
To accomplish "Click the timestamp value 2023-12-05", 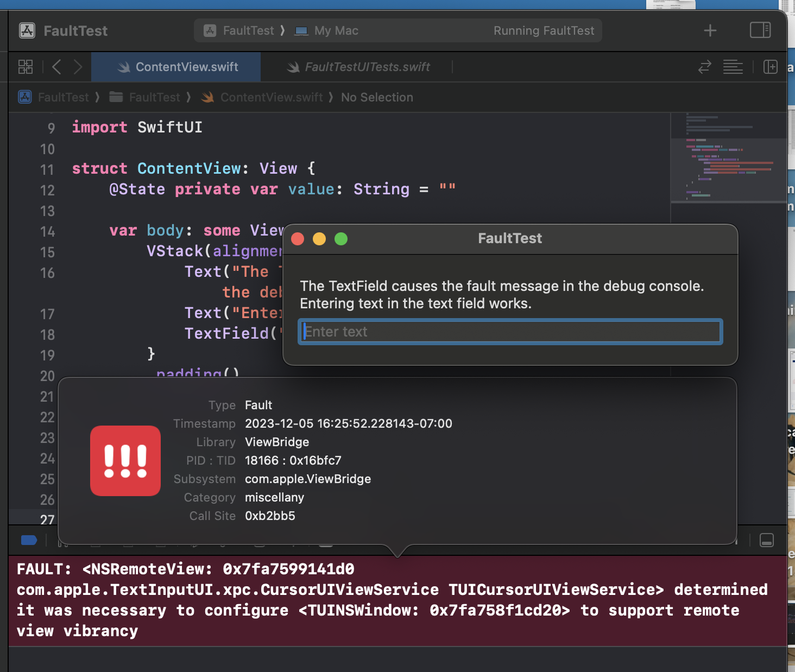I will pos(349,423).
